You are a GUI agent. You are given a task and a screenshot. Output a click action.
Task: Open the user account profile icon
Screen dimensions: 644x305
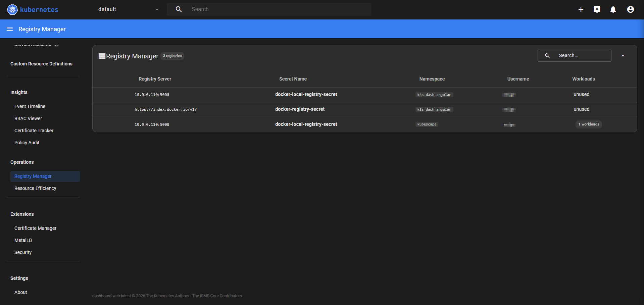(631, 9)
